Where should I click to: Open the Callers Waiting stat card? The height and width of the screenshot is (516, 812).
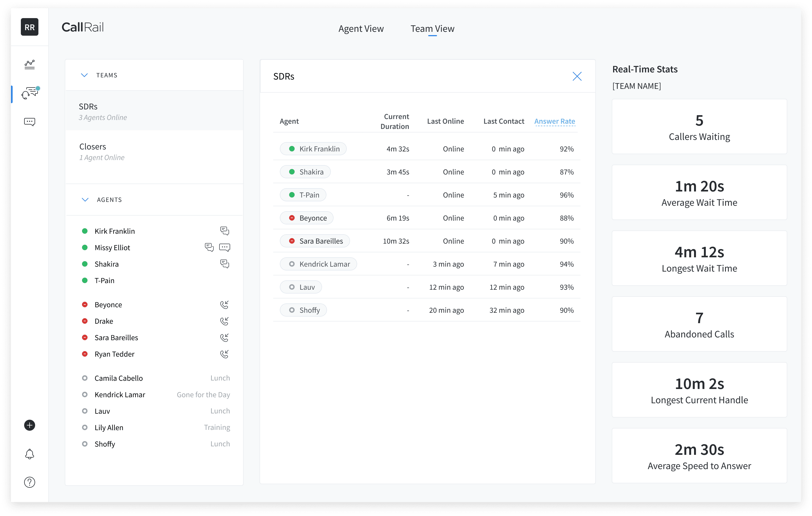pyautogui.click(x=699, y=127)
